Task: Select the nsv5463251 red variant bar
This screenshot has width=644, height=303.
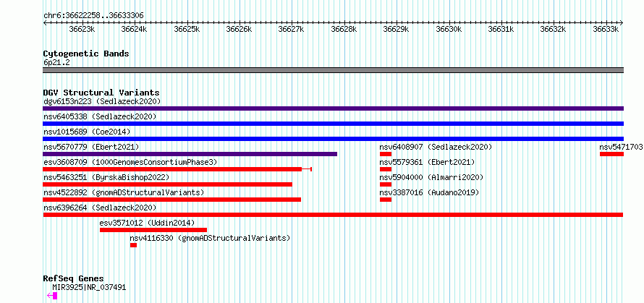Action: [x=168, y=184]
